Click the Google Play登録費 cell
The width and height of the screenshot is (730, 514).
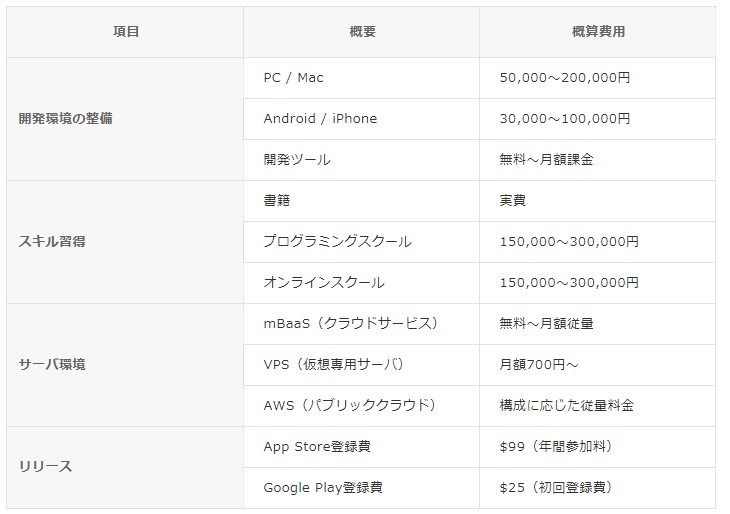click(323, 487)
